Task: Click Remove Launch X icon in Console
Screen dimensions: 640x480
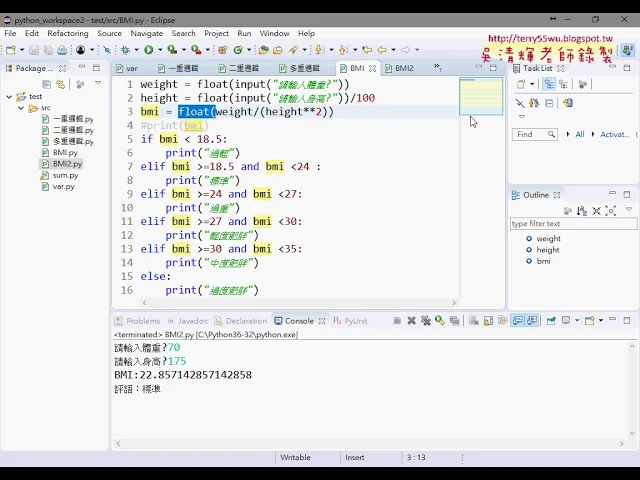Action: point(411,321)
